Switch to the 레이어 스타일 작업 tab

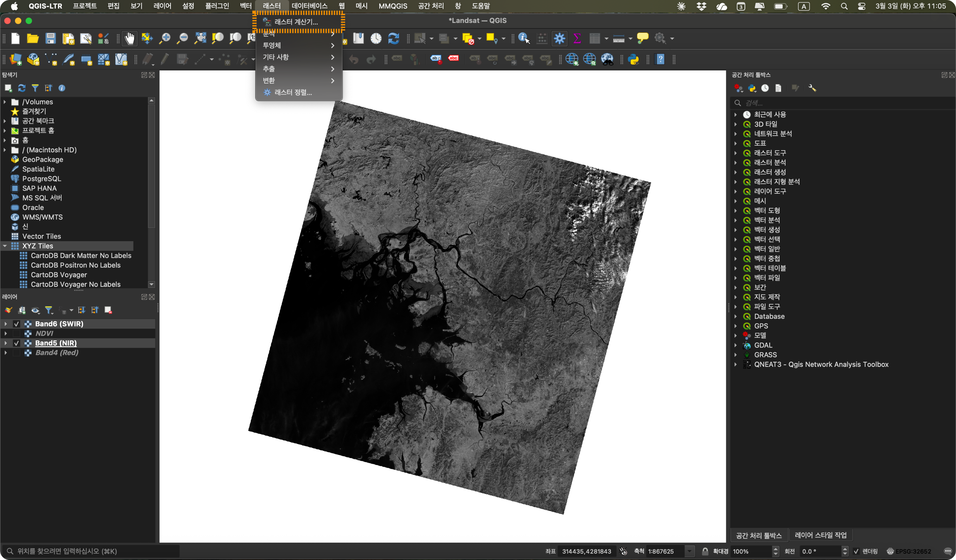(820, 535)
